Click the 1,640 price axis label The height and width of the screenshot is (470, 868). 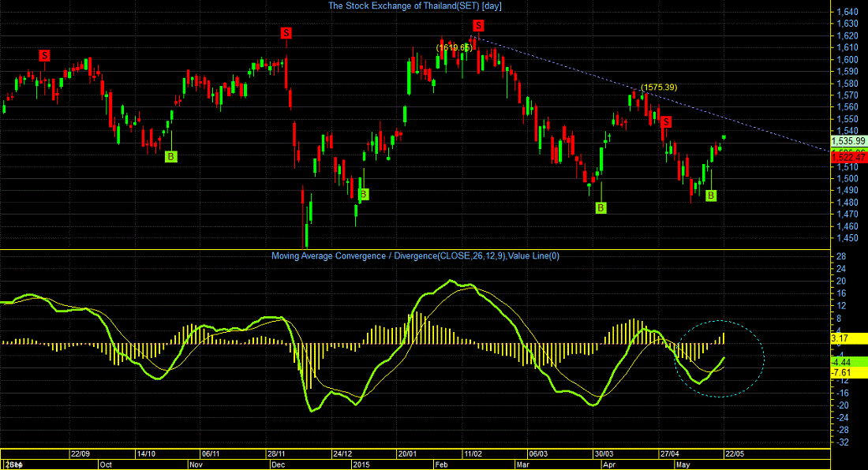848,12
